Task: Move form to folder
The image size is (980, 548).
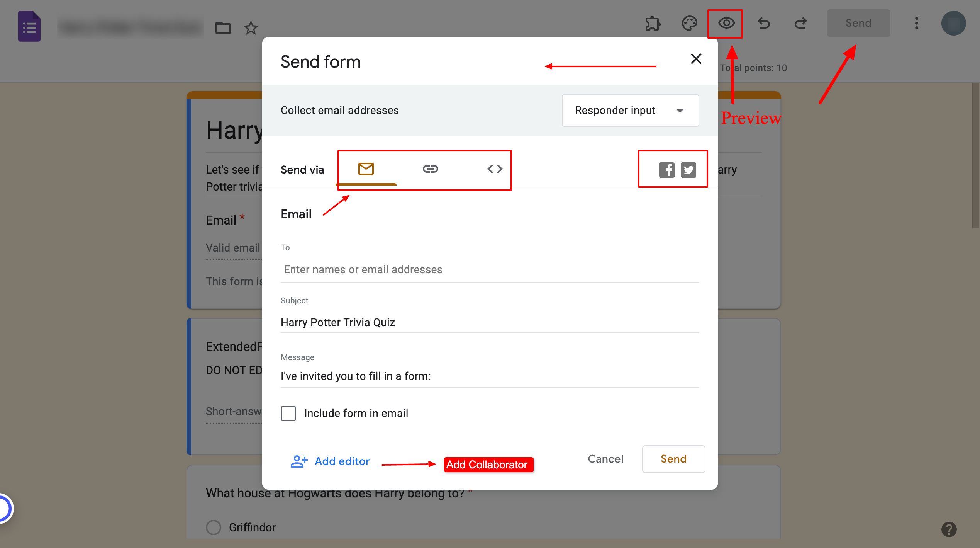Action: [x=223, y=27]
